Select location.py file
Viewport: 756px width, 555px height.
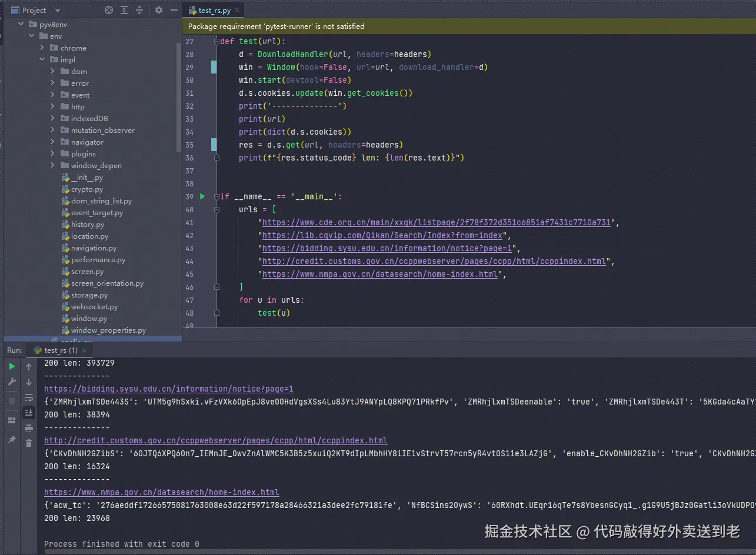[x=89, y=236]
